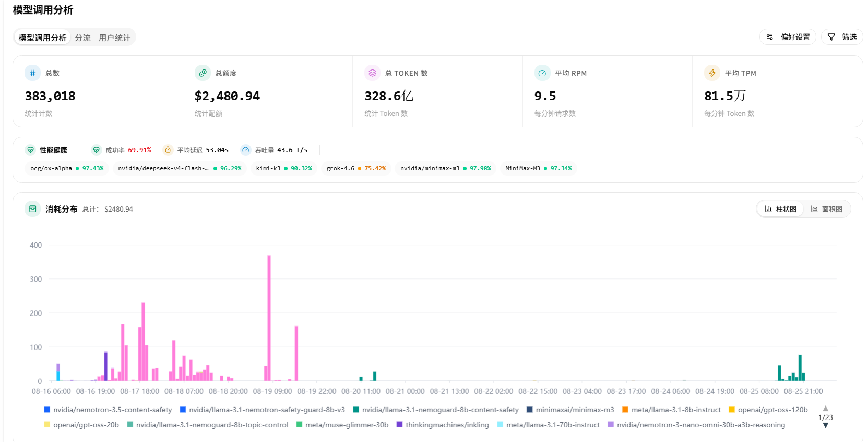Go to next legend page arrow
Screen dimensions: 868x442
coord(825,426)
